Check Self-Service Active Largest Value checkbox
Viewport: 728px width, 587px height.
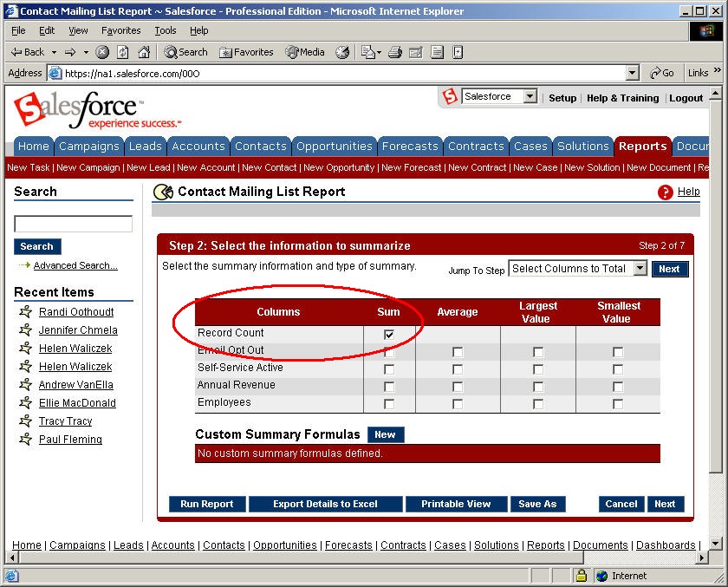(x=538, y=369)
